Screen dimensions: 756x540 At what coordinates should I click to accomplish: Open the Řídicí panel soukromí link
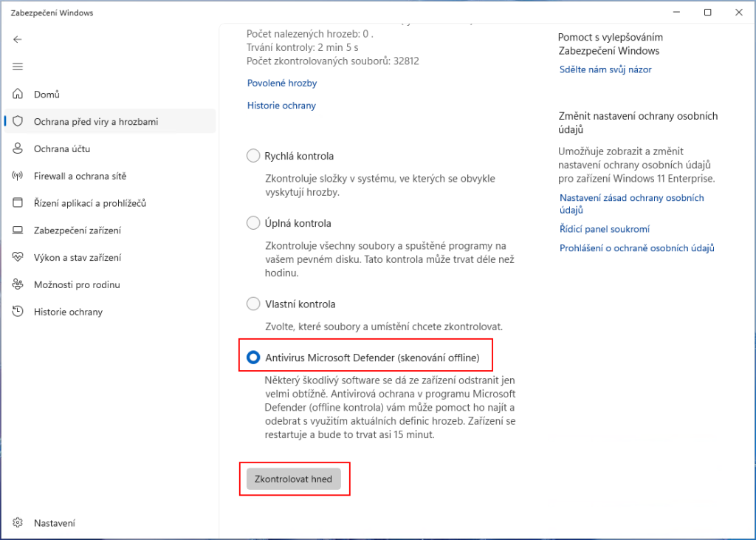tap(604, 229)
